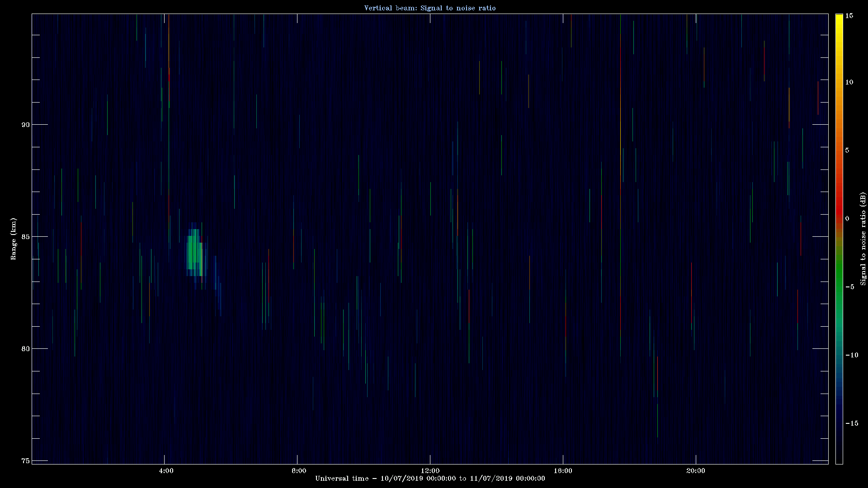This screenshot has height=488, width=868.
Task: Click the colorbar value 15 label
Action: click(x=849, y=16)
